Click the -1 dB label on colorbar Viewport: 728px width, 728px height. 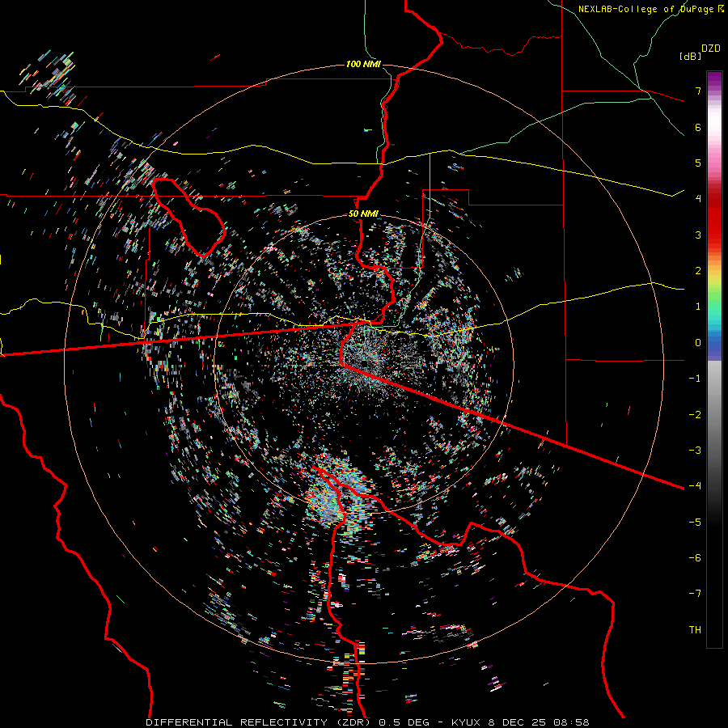(x=695, y=379)
